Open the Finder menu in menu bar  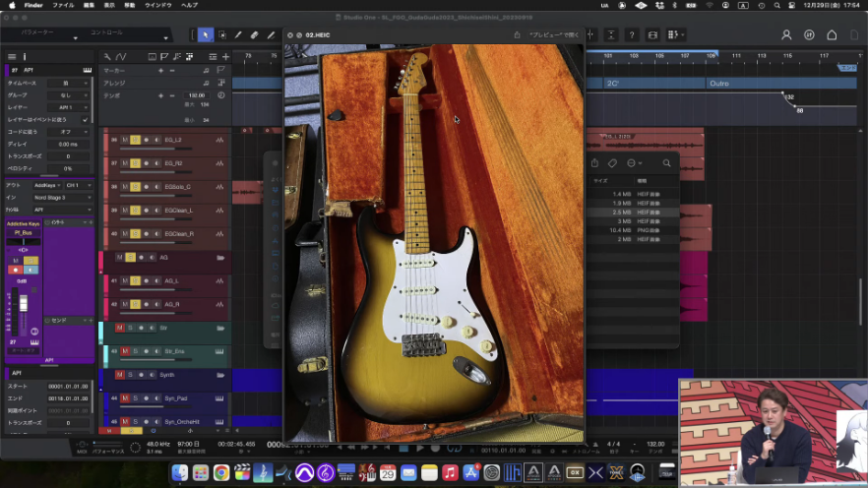pos(32,5)
